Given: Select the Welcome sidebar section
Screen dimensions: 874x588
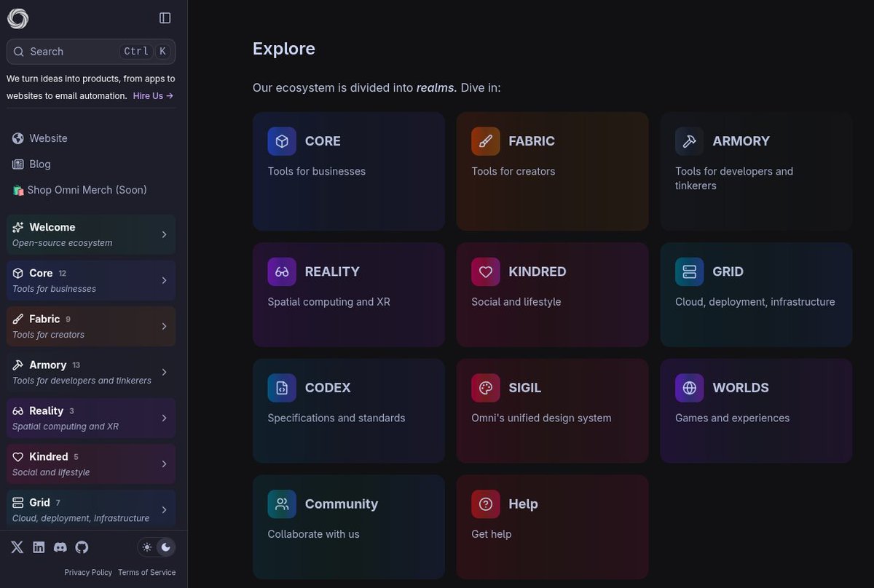Looking at the screenshot, I should coord(91,234).
